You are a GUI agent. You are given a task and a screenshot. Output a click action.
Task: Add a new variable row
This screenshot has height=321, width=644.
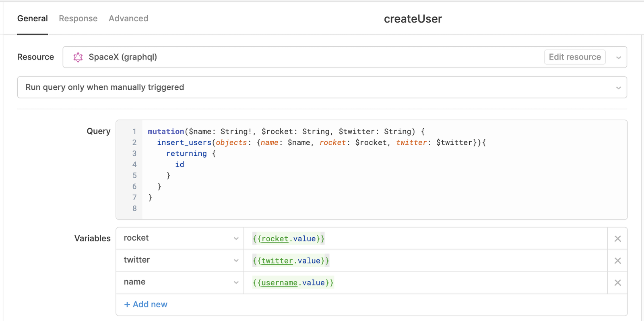click(x=146, y=305)
